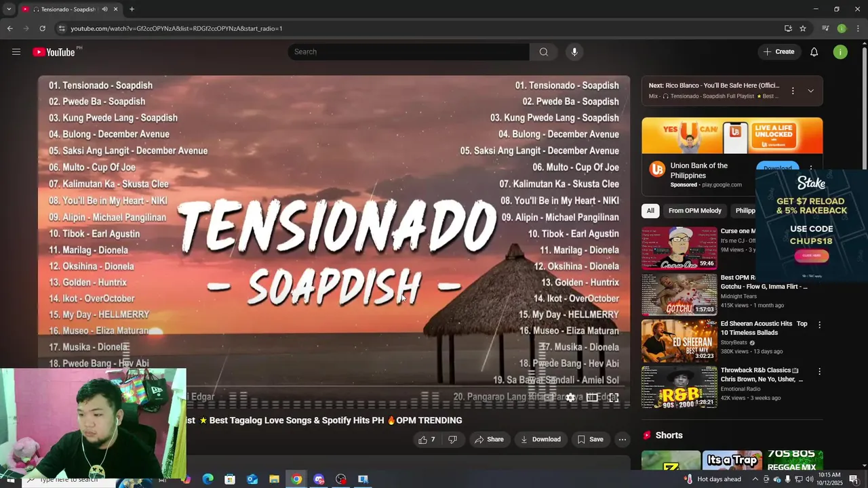The image size is (868, 488).
Task: Bookmark this page with the star icon
Action: [803, 28]
